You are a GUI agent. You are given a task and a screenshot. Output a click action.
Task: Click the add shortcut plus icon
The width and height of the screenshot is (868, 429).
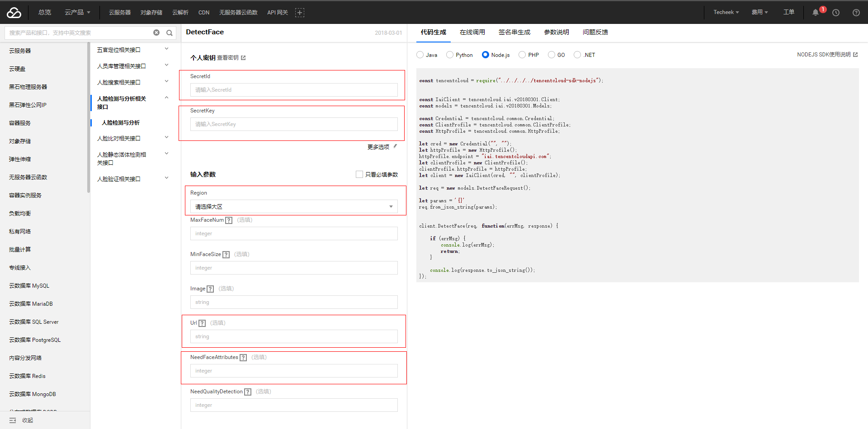coord(299,13)
